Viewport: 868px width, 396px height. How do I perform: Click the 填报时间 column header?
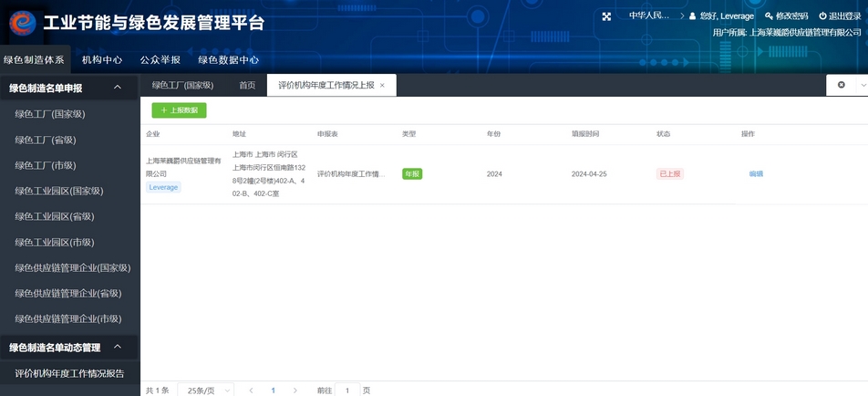(x=585, y=134)
